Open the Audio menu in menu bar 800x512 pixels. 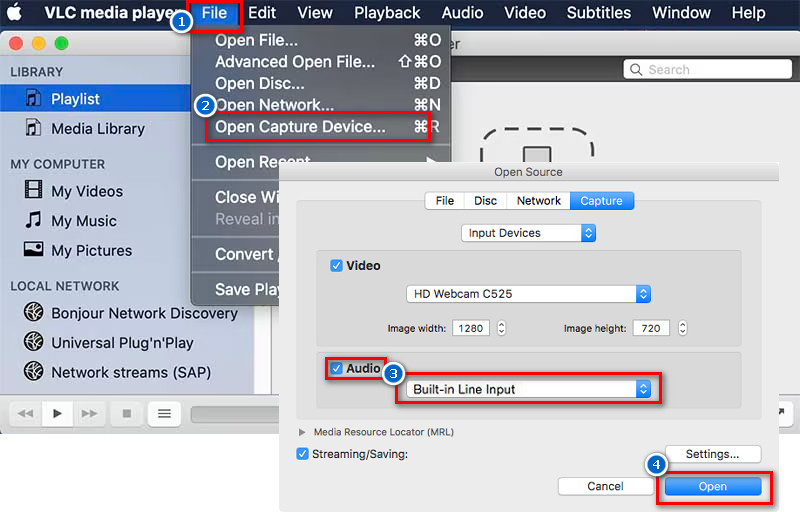tap(462, 13)
